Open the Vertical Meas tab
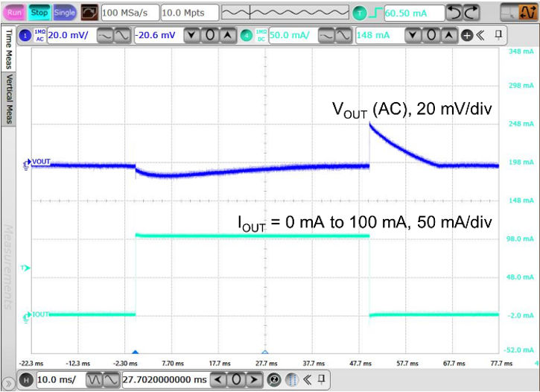 9,100
